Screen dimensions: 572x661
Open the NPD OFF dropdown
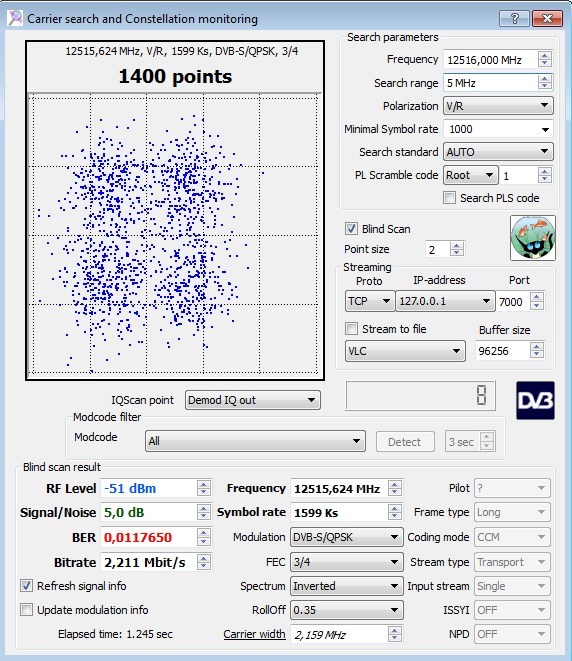[512, 634]
